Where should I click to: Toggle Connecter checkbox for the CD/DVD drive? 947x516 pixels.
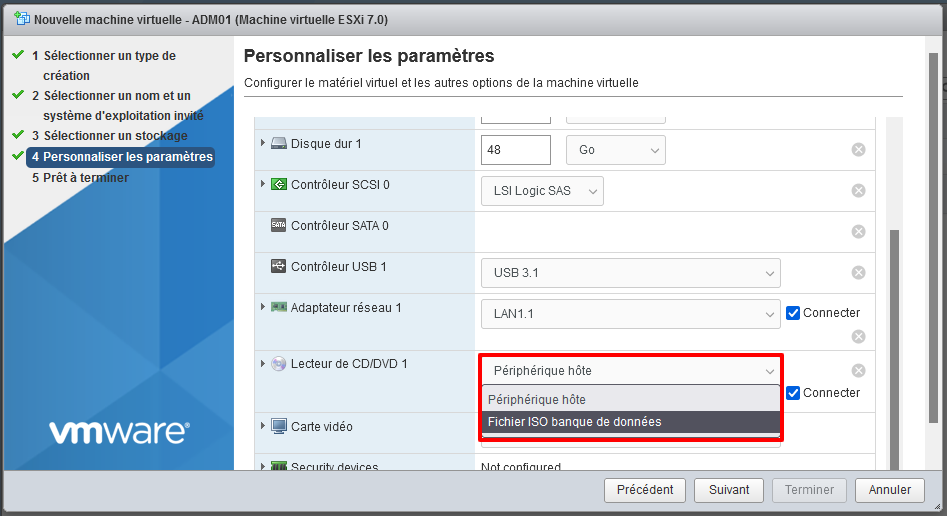pos(794,393)
